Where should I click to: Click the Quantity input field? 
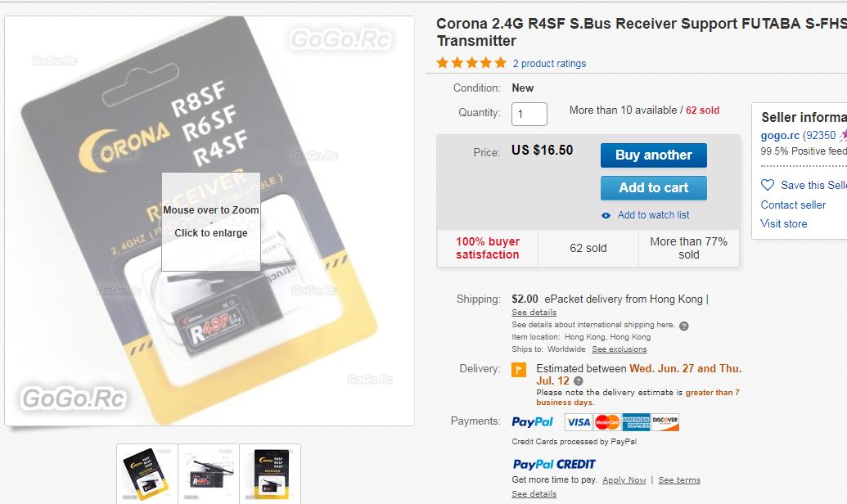(529, 114)
